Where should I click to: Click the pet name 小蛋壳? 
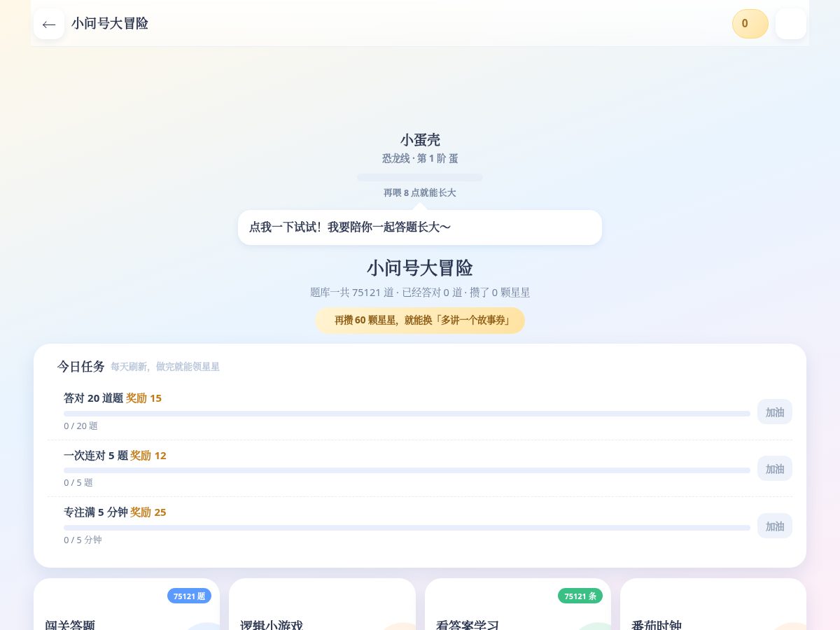[420, 140]
